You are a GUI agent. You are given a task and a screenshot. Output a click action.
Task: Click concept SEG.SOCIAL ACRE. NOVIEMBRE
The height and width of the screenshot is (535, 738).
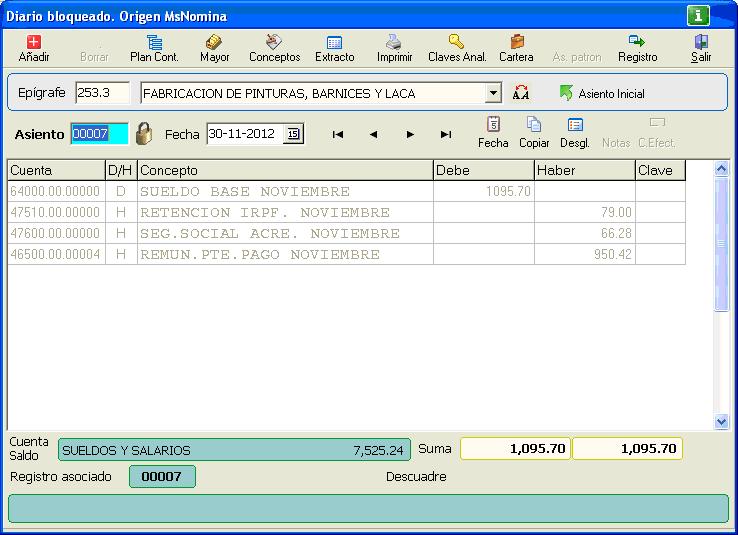point(285,233)
